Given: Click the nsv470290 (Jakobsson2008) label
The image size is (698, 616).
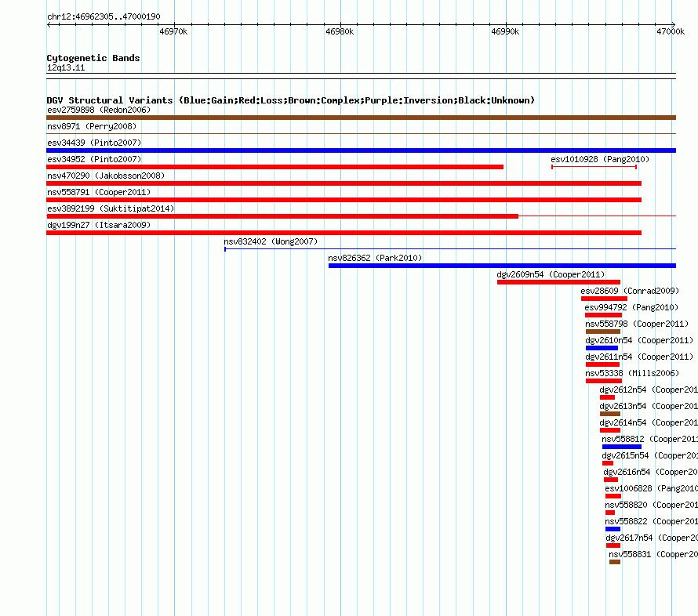Looking at the screenshot, I should point(106,176).
